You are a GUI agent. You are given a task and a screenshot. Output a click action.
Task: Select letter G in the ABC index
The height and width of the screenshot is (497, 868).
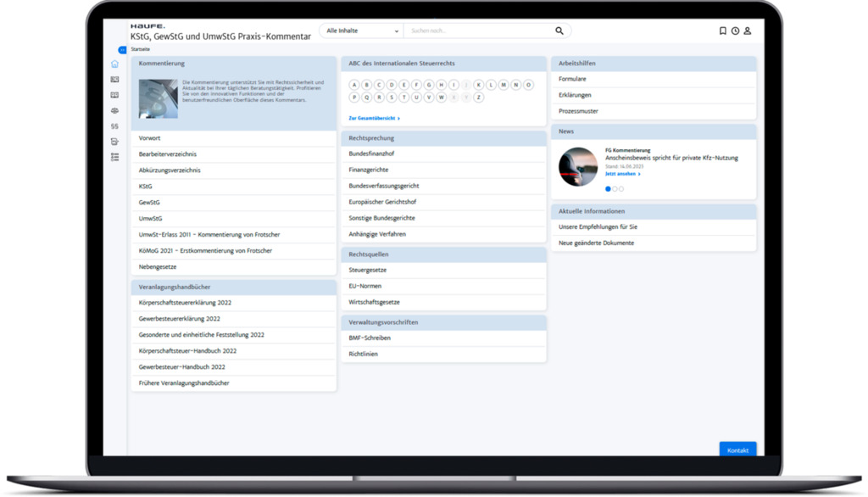pyautogui.click(x=428, y=85)
